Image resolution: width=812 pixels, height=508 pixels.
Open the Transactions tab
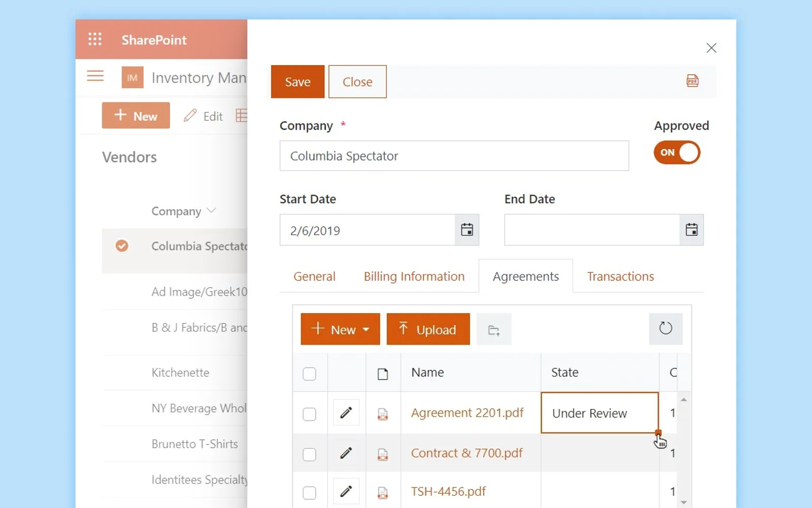[x=621, y=276]
